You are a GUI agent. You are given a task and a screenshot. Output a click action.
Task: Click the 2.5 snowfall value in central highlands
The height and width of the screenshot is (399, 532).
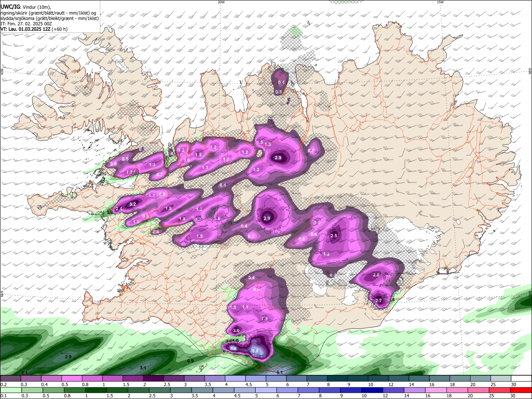tap(334, 236)
